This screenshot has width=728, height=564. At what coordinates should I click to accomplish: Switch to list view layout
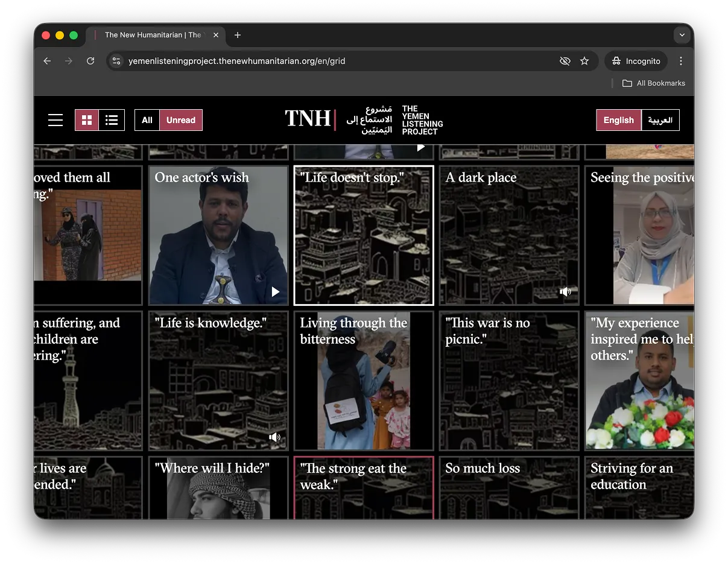pyautogui.click(x=112, y=120)
